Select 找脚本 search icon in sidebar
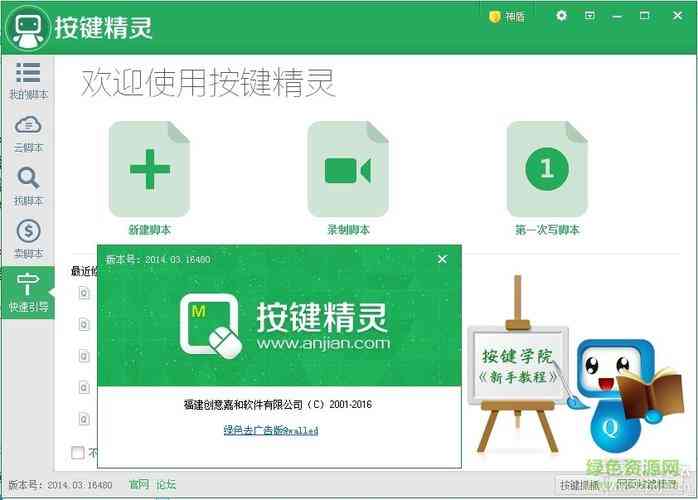Screen dimensions: 698x500 tap(28, 185)
